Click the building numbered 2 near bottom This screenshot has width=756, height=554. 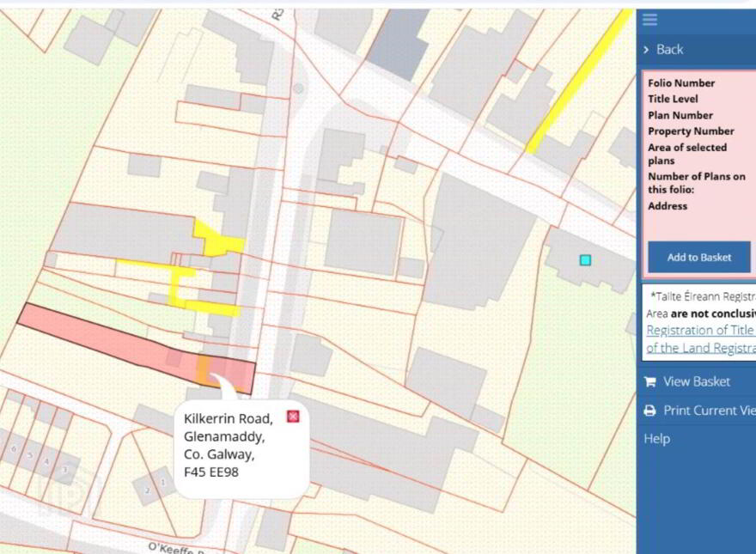[148, 490]
